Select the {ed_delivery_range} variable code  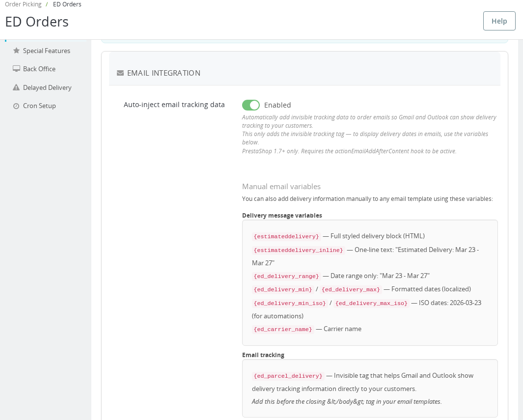286,276
